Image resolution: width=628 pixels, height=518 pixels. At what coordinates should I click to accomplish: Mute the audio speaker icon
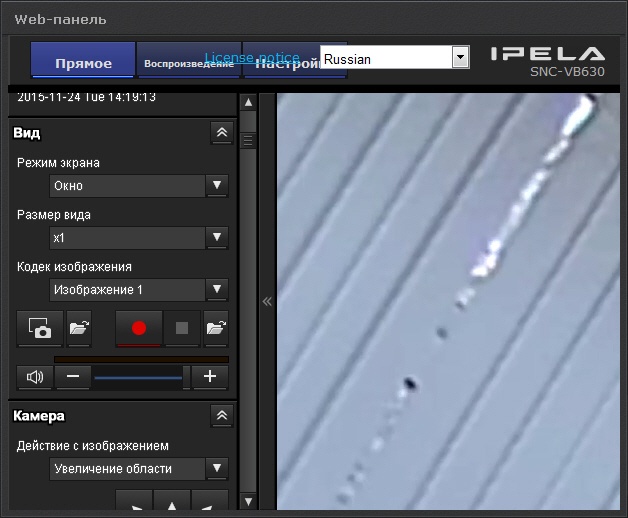(x=35, y=377)
